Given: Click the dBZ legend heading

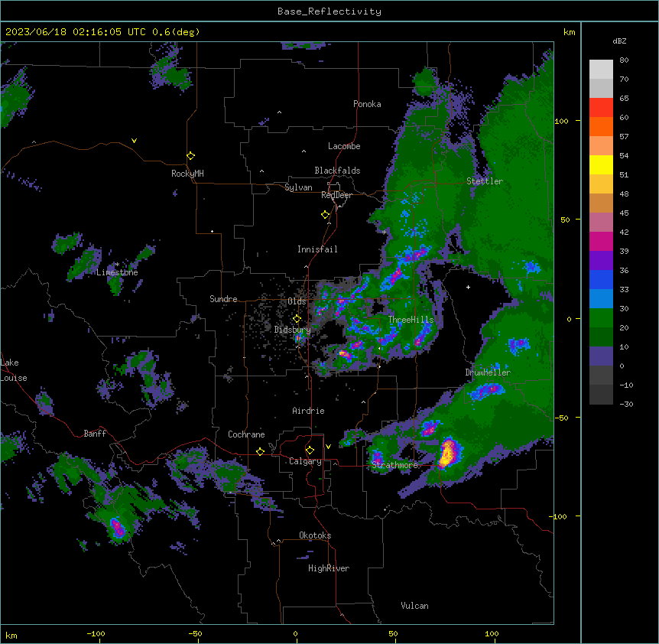Looking at the screenshot, I should [619, 41].
